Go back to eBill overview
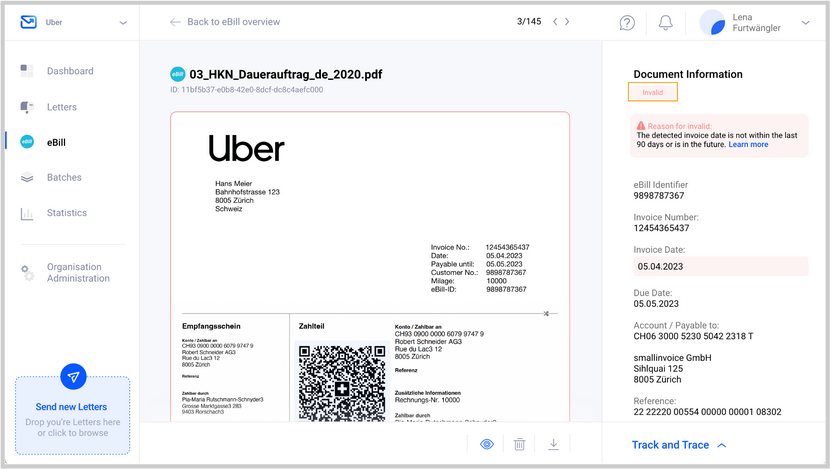This screenshot has width=831, height=471. pos(225,22)
